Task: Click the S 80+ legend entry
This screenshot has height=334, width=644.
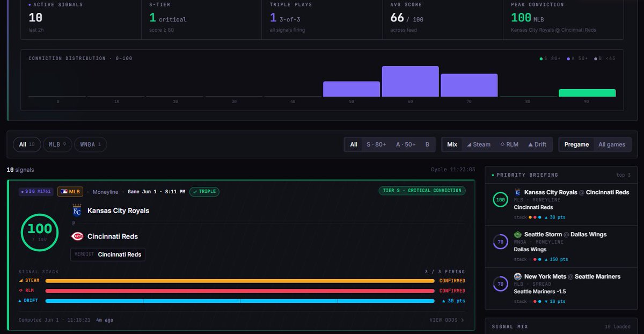Action: [551, 59]
